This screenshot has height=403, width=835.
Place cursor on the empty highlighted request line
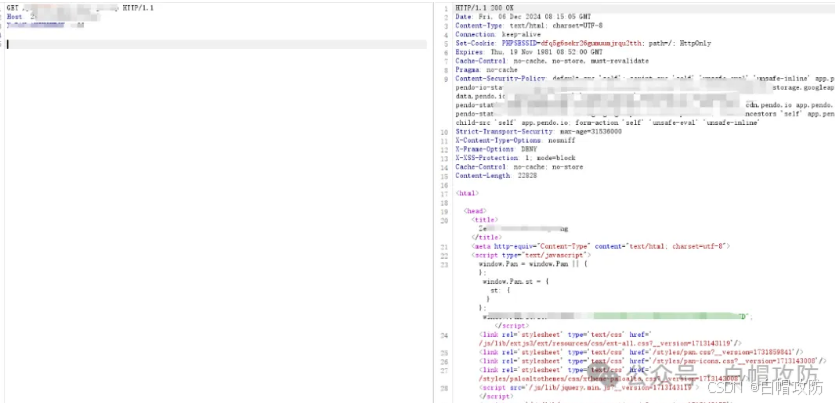[216, 44]
